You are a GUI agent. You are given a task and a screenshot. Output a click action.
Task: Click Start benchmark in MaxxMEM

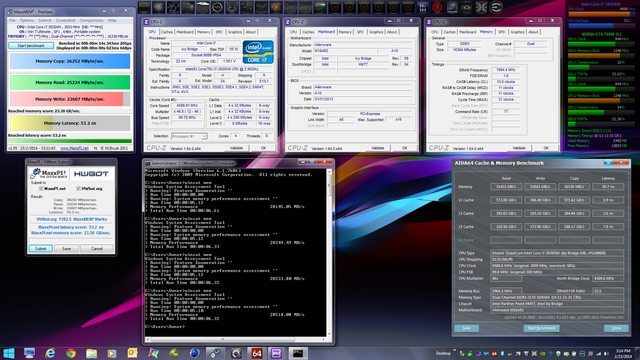coord(31,45)
